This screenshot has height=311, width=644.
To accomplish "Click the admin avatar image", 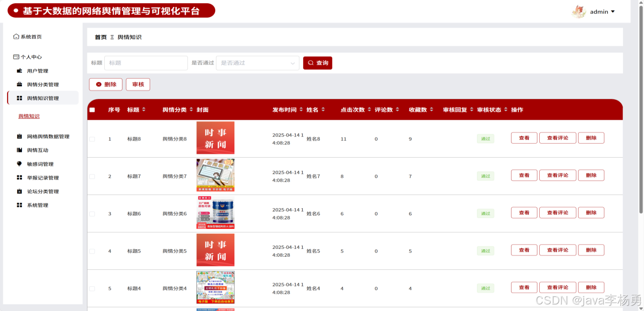I will click(x=579, y=12).
